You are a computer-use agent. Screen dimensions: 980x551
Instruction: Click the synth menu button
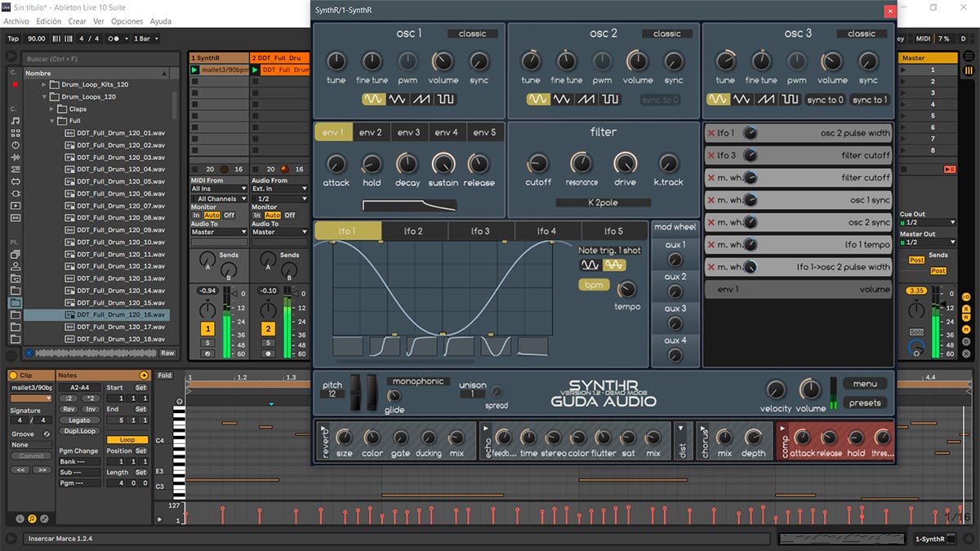tap(865, 384)
